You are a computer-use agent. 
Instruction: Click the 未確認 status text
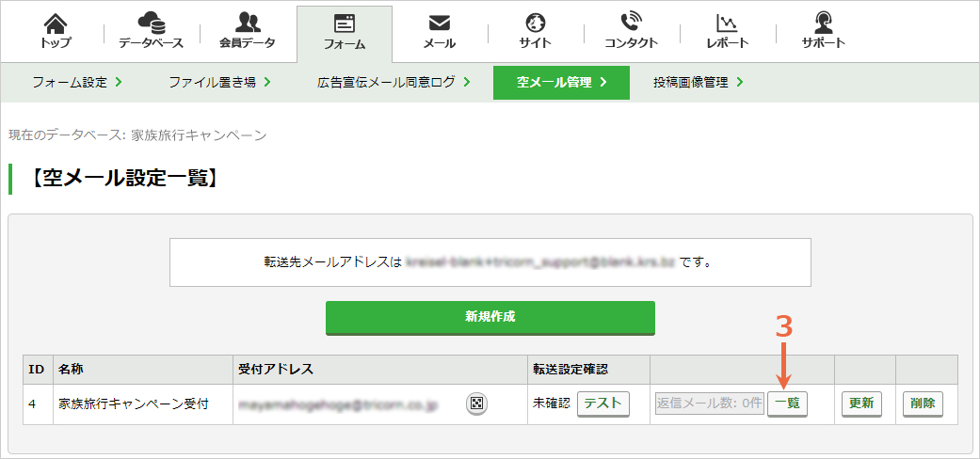[x=552, y=404]
